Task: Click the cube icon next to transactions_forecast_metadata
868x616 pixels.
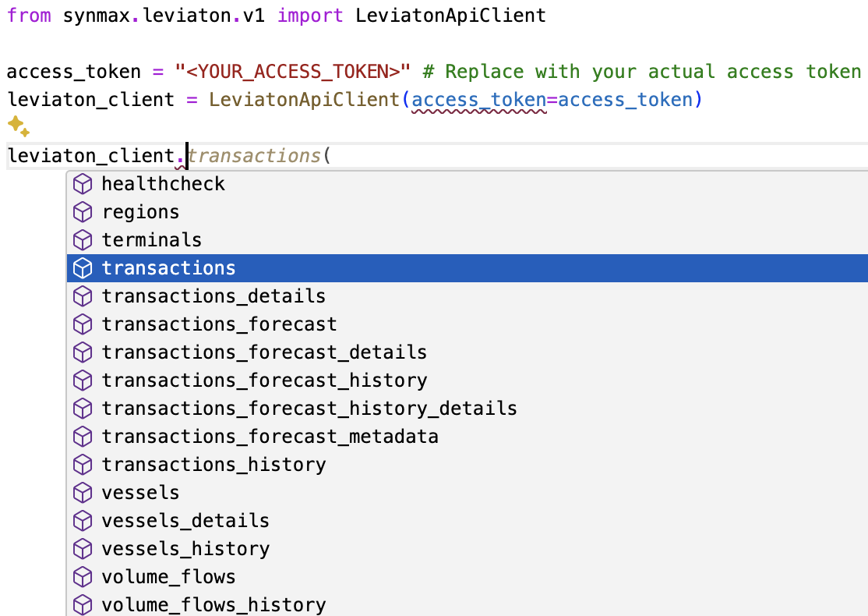Action: click(83, 437)
